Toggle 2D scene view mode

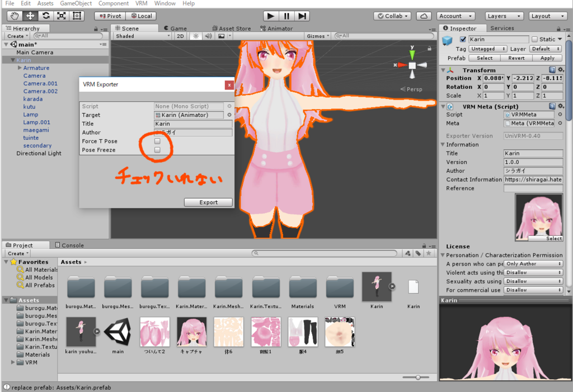(x=180, y=36)
